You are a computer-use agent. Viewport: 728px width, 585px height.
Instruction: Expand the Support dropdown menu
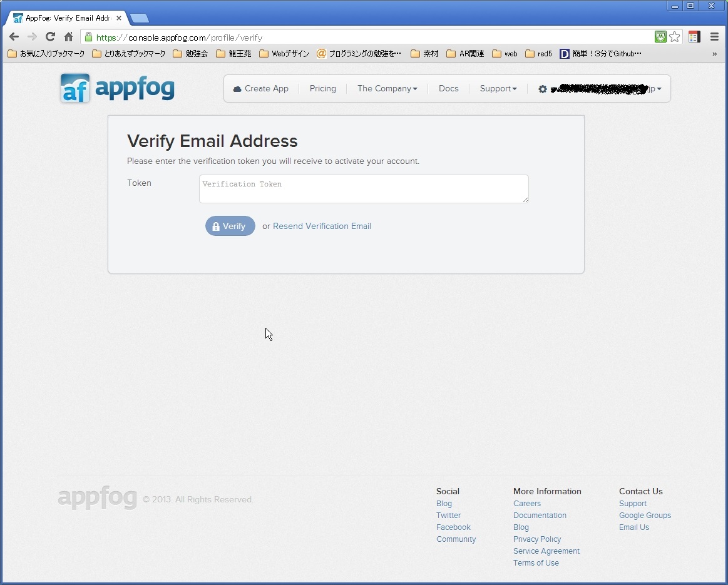(x=498, y=89)
